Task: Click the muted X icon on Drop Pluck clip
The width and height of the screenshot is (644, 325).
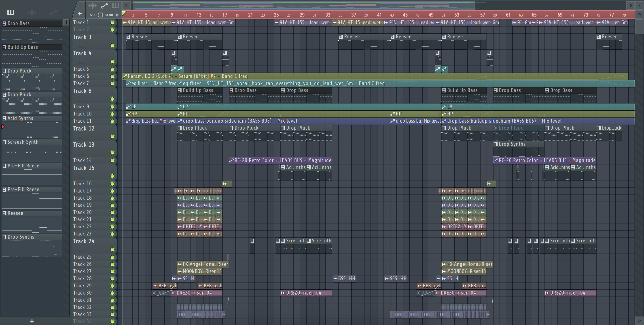Action: point(496,128)
